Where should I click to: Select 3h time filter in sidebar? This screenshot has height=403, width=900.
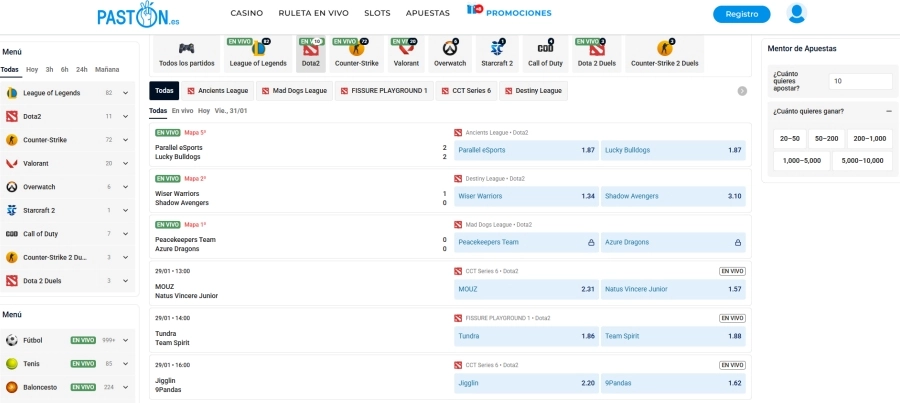[x=49, y=69]
